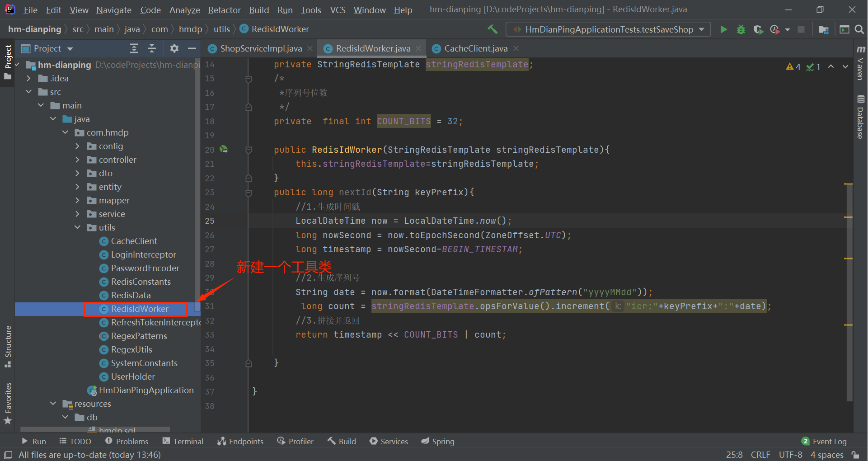The image size is (868, 461).
Task: Click the Build project hammer icon
Action: pyautogui.click(x=493, y=29)
